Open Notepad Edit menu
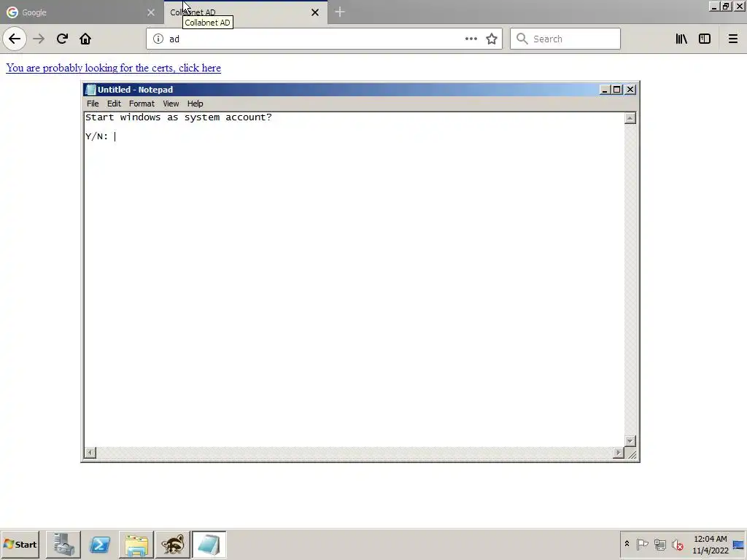Screen dimensions: 747x560 tap(114, 104)
